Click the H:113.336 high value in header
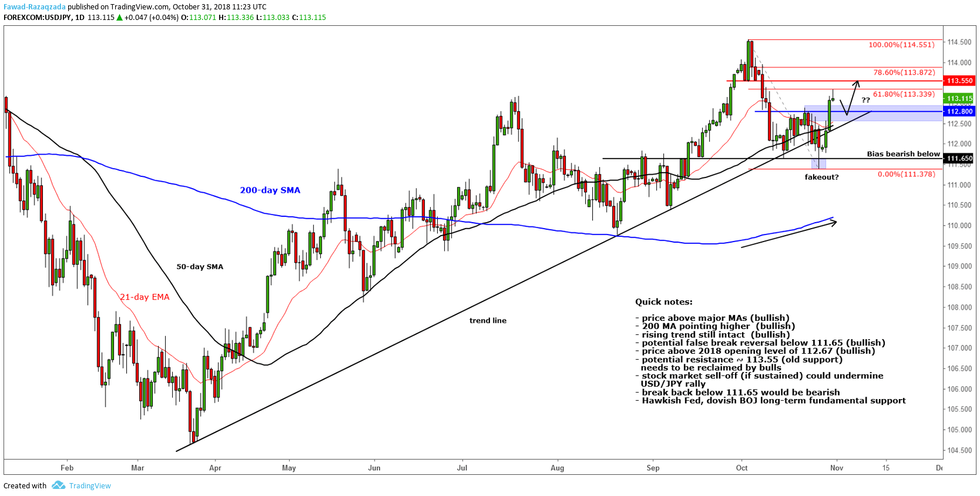This screenshot has height=496, width=980. (x=236, y=18)
